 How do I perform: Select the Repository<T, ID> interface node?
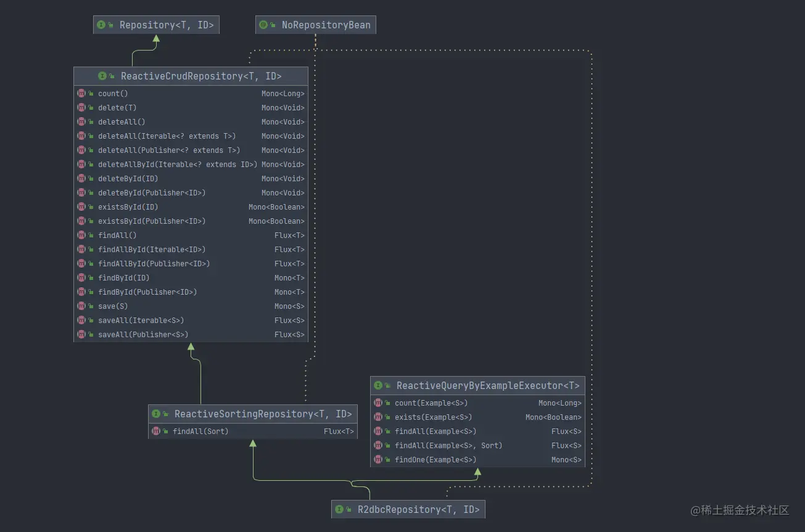[x=156, y=25]
